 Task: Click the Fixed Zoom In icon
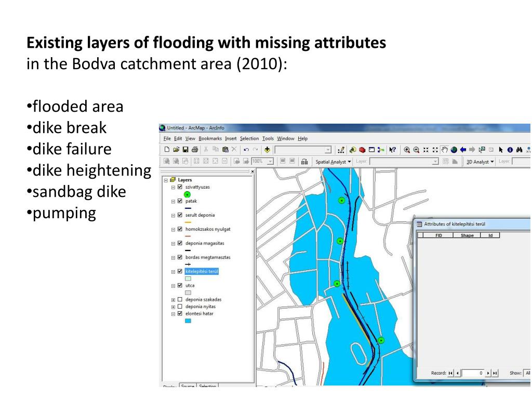(426, 150)
